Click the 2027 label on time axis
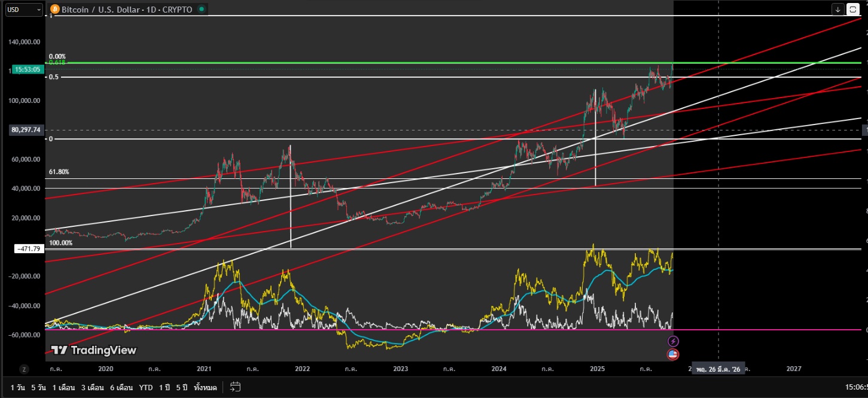The image size is (868, 398). click(793, 369)
